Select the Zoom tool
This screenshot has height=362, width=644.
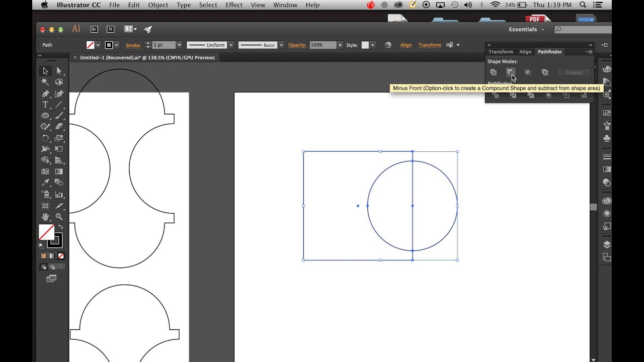coord(59,217)
